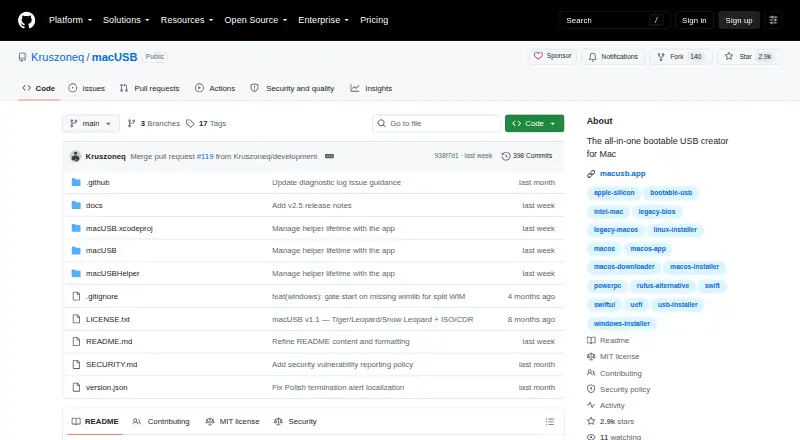Open the main branch selector dropdown
The height and width of the screenshot is (440, 800).
tap(91, 124)
